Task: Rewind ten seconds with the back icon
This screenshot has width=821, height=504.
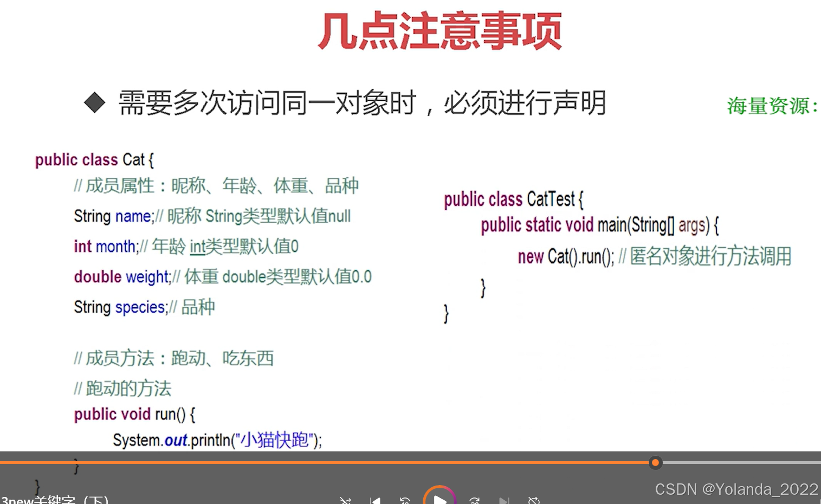Action: click(405, 500)
